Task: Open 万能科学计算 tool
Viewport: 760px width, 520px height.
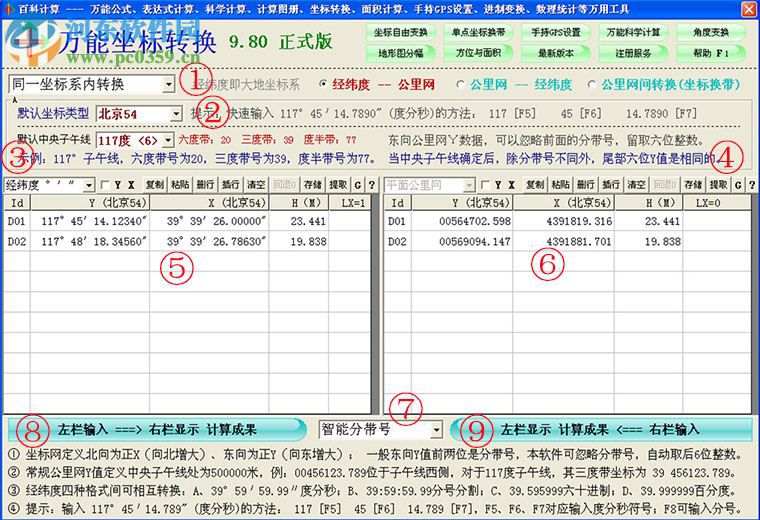Action: [x=633, y=32]
